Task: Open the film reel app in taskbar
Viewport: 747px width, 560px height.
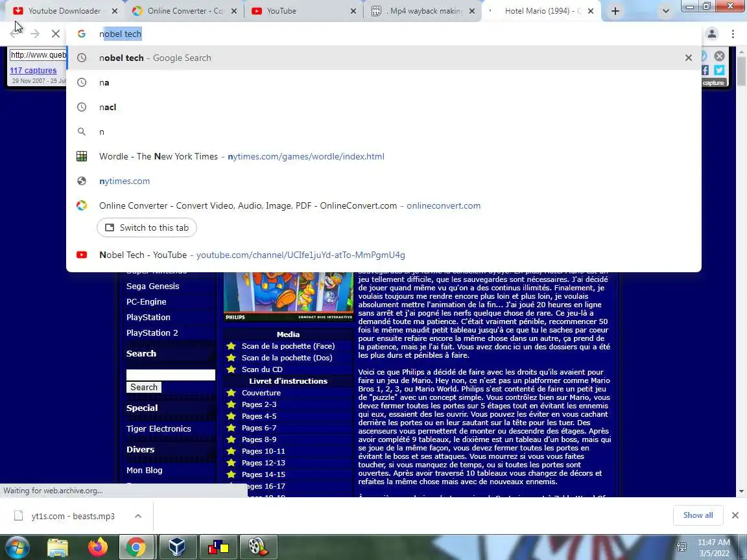Action: click(259, 547)
